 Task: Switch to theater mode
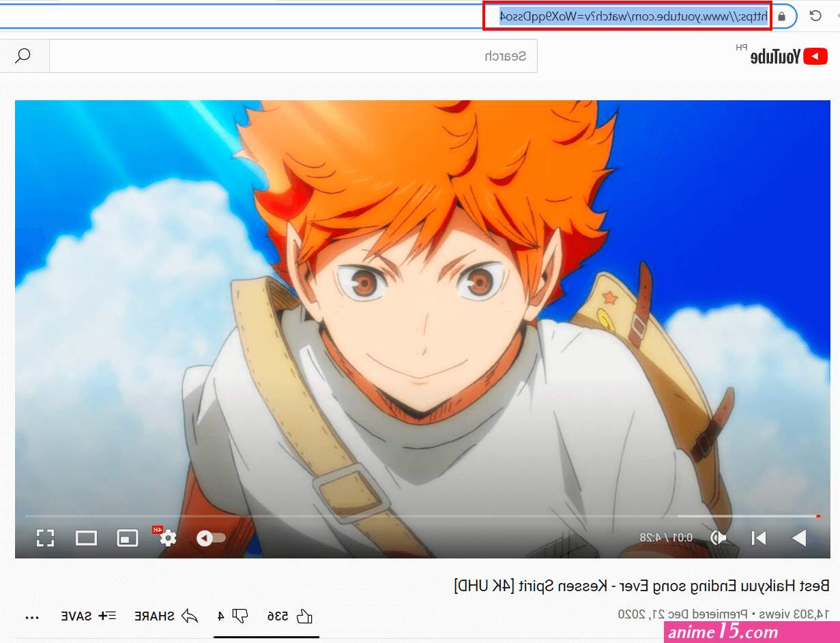86,538
